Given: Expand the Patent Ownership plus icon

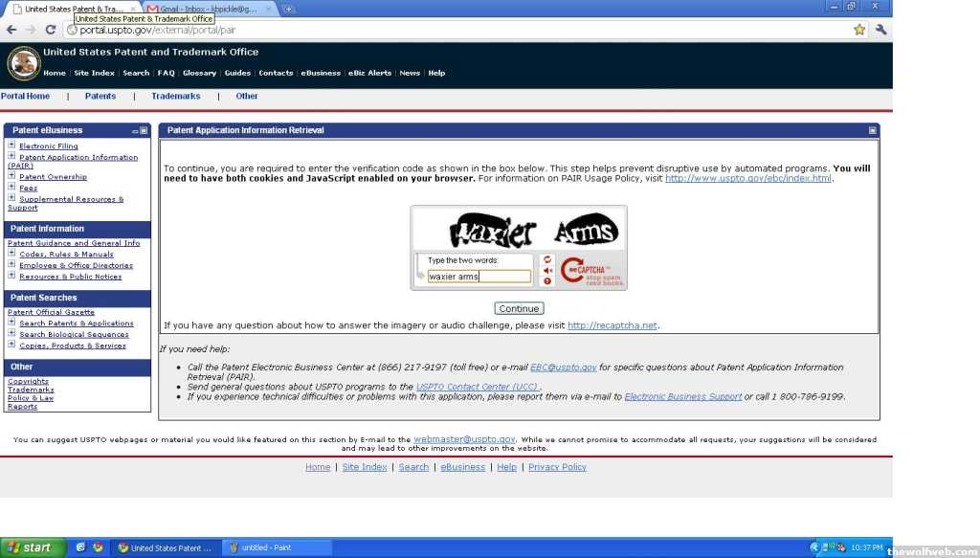Looking at the screenshot, I should click(11, 176).
